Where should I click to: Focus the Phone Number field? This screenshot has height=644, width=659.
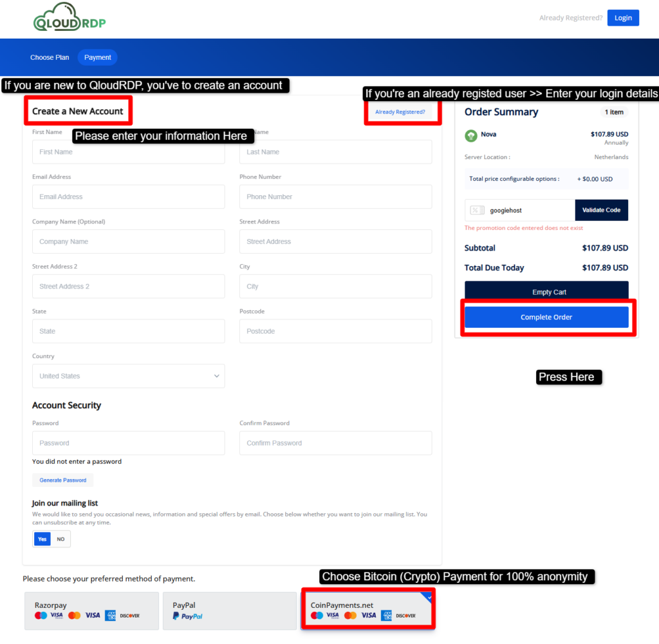(x=336, y=196)
